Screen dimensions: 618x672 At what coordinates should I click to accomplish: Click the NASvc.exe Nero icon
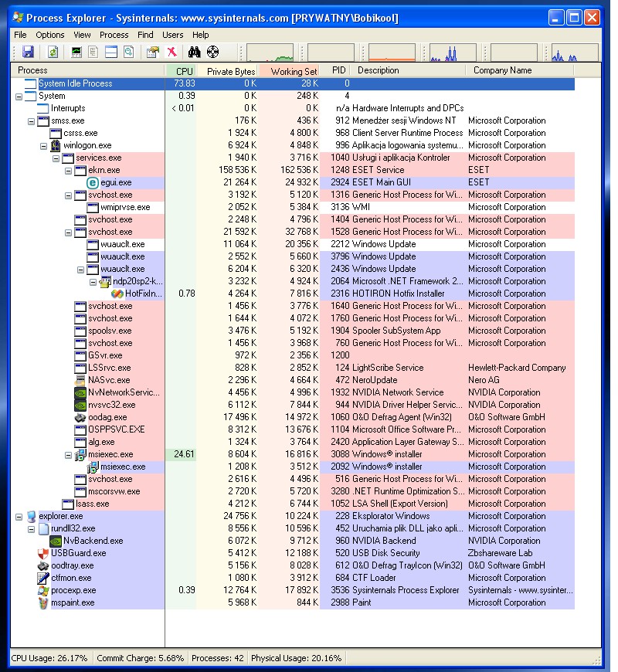pos(80,380)
